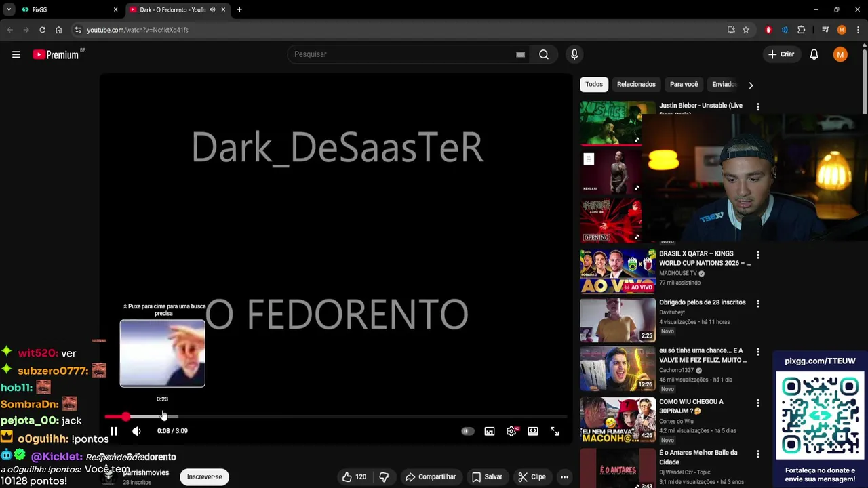Screen dimensions: 868x488
Task: Open options for Como Wiu Chegou video
Action: coord(758,403)
